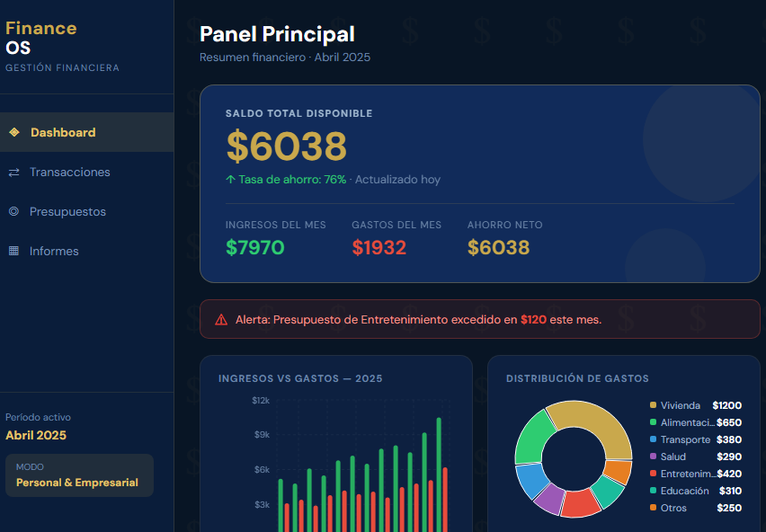Click the alert warning triangle icon
This screenshot has height=532, width=766.
[x=221, y=320]
